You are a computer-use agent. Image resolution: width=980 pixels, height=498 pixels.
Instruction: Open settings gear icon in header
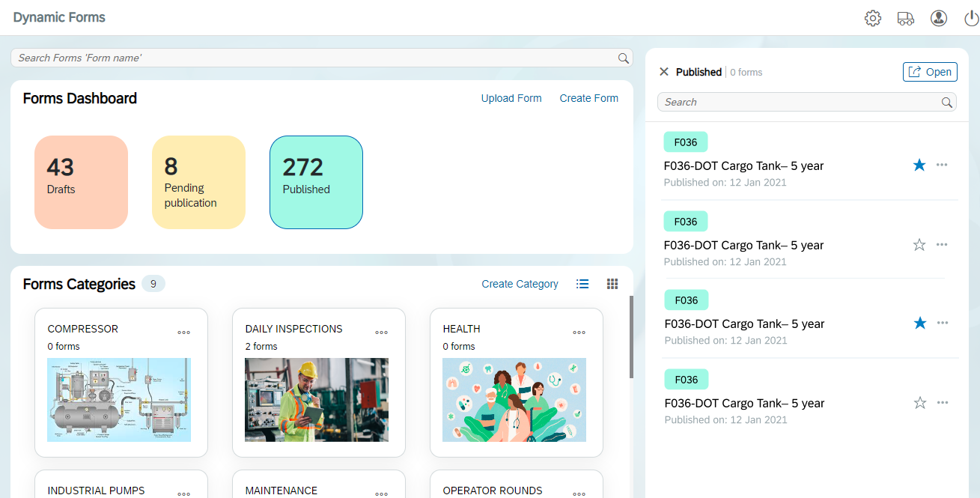pos(872,19)
